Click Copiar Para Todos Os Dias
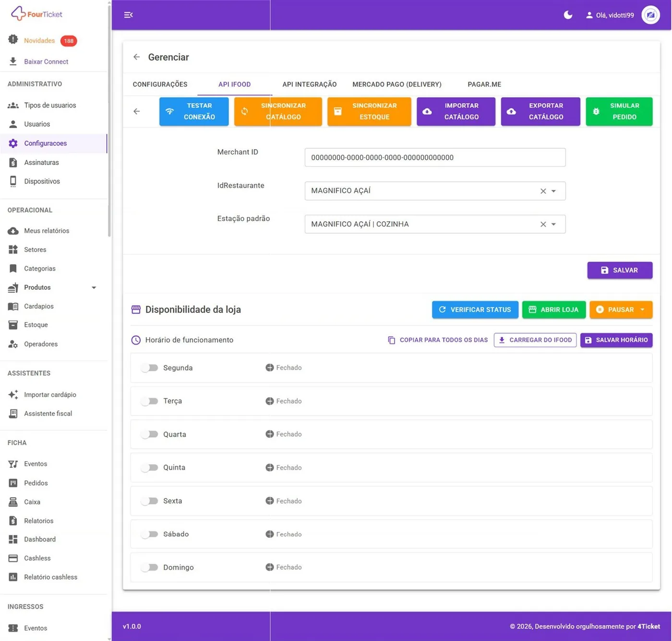 pyautogui.click(x=438, y=340)
